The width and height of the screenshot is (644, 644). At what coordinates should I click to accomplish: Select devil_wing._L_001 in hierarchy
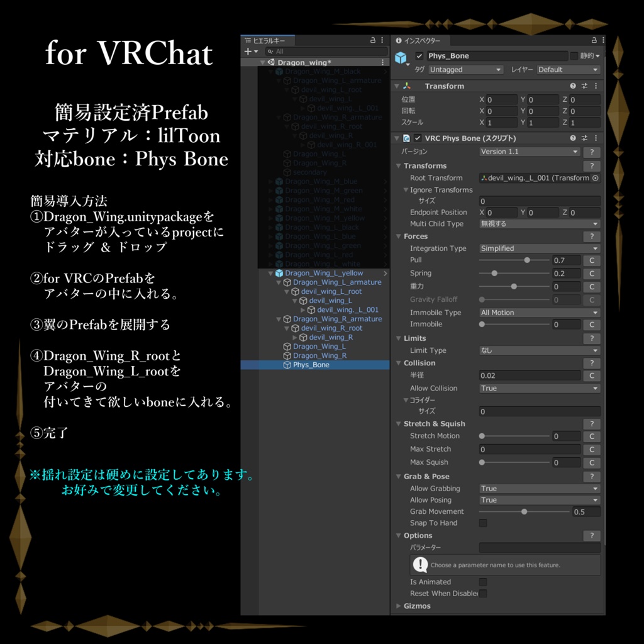pyautogui.click(x=347, y=309)
